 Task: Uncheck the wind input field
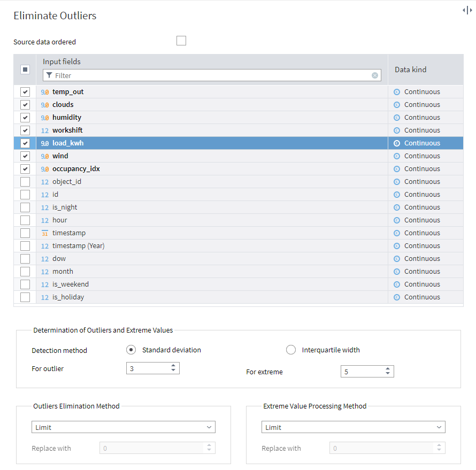[x=25, y=156]
